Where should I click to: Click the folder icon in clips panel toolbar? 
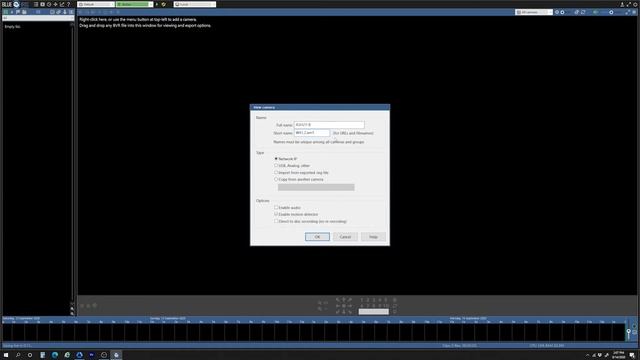point(24,12)
